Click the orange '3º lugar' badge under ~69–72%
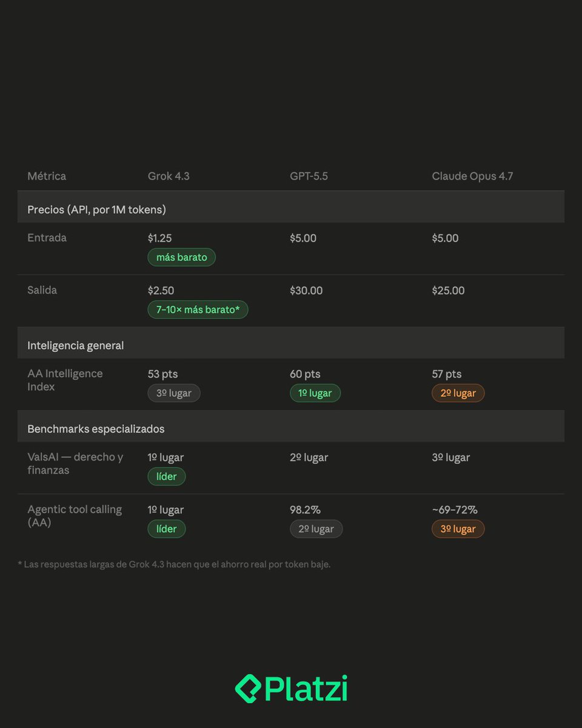Image resolution: width=582 pixels, height=728 pixels. [458, 529]
